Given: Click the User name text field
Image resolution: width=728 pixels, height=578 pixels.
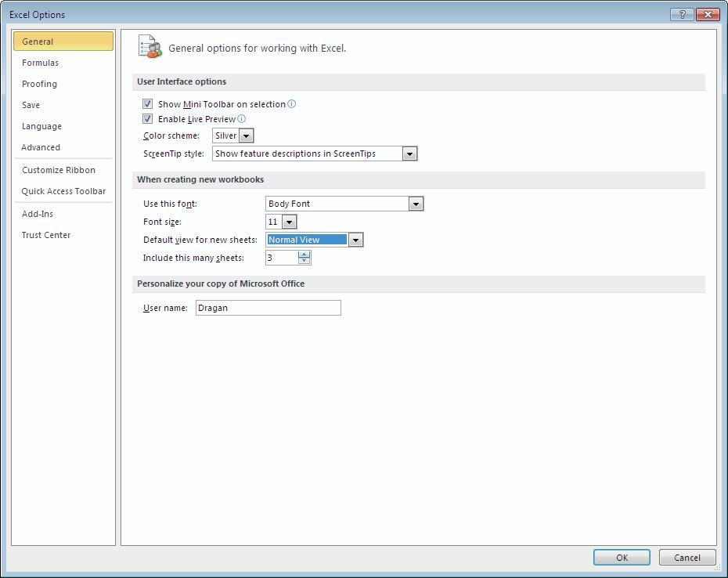Looking at the screenshot, I should (x=268, y=308).
